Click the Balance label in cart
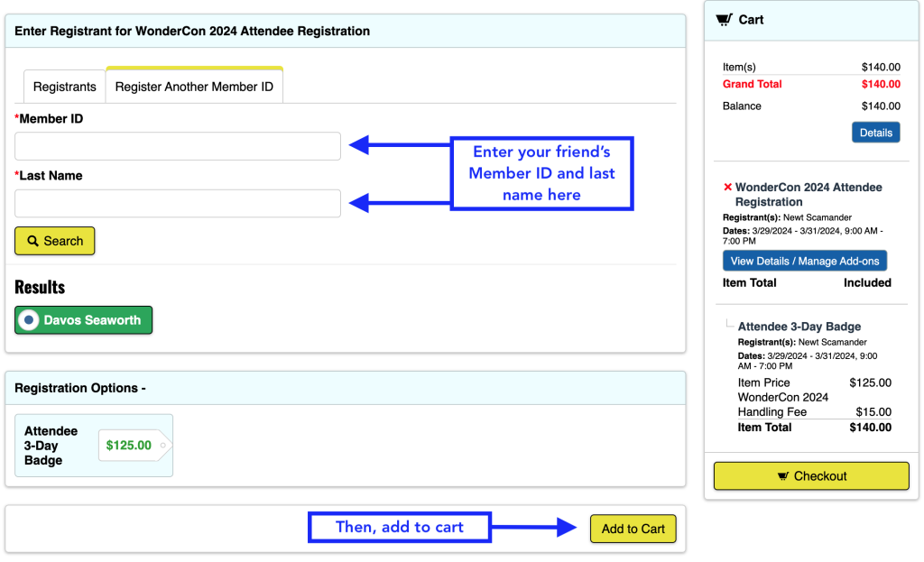 [x=742, y=106]
